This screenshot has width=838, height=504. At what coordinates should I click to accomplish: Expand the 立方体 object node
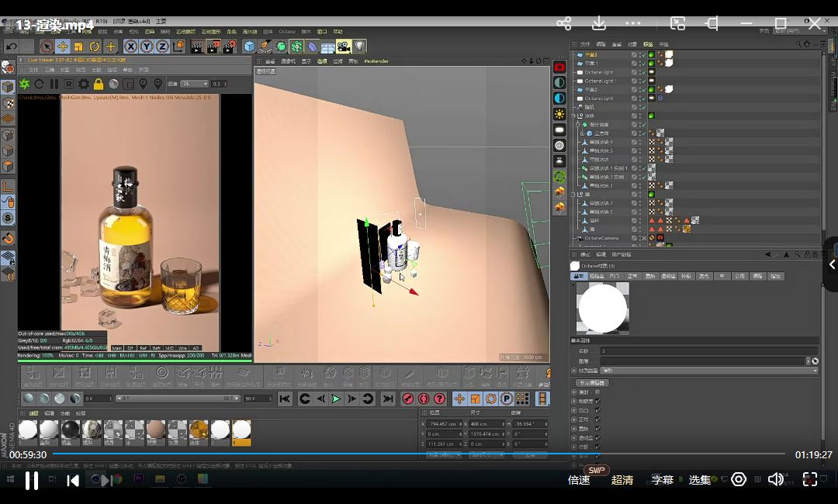[x=583, y=133]
